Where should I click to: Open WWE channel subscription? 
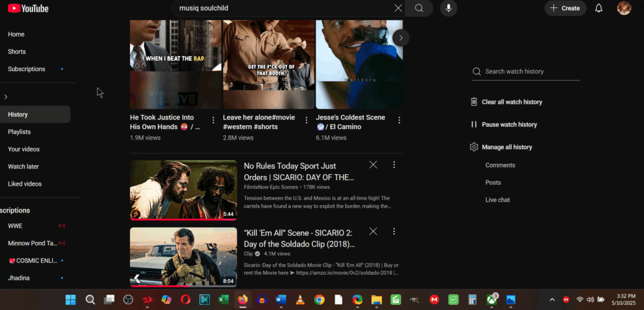coord(15,226)
